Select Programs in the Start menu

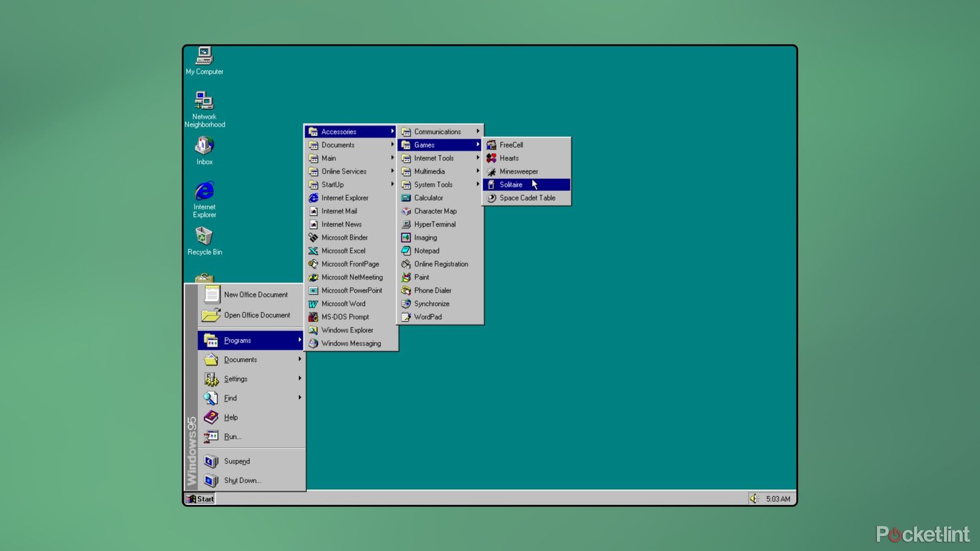[x=251, y=340]
